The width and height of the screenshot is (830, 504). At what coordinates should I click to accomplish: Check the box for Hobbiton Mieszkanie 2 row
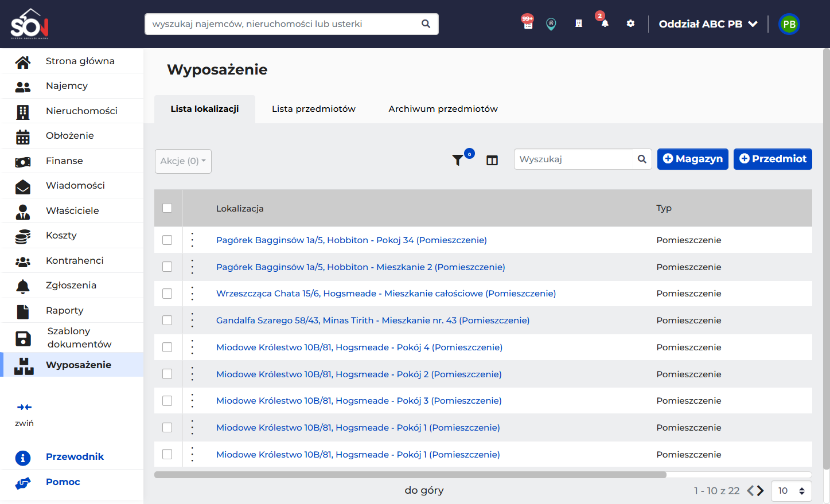point(167,267)
